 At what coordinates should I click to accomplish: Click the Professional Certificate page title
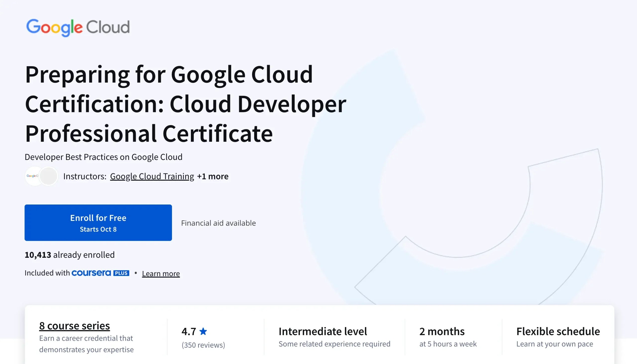pyautogui.click(x=185, y=104)
